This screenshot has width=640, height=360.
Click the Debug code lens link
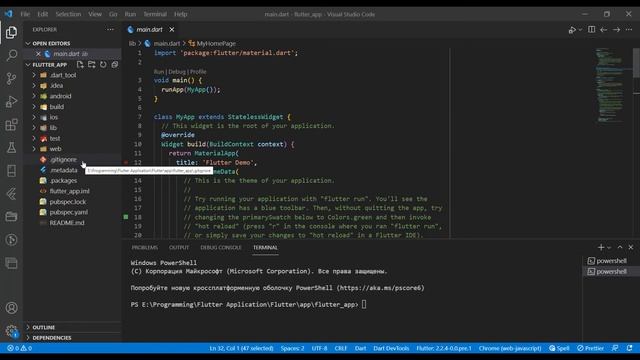[177, 71]
